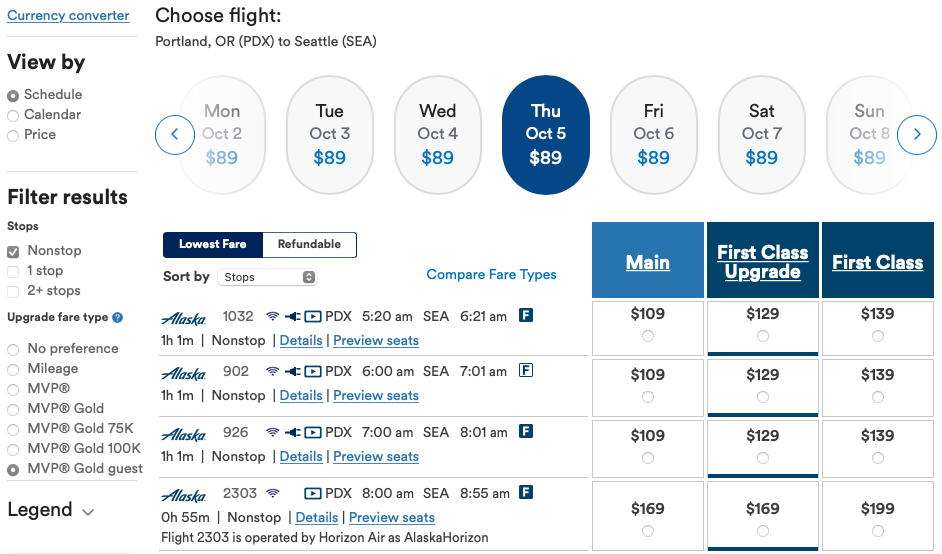942x554 pixels.
Task: Select the Fri Oct 6 date tab
Action: (654, 134)
